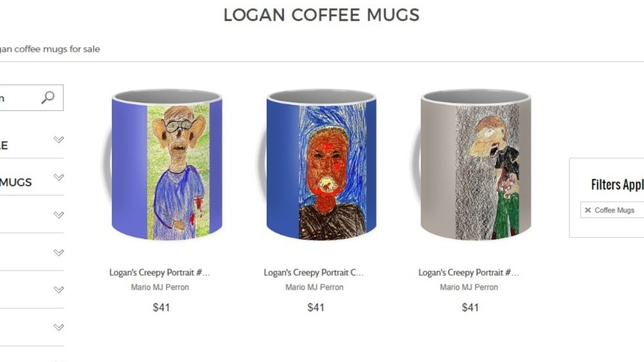Click into the search input field
644x362 pixels.
18,98
